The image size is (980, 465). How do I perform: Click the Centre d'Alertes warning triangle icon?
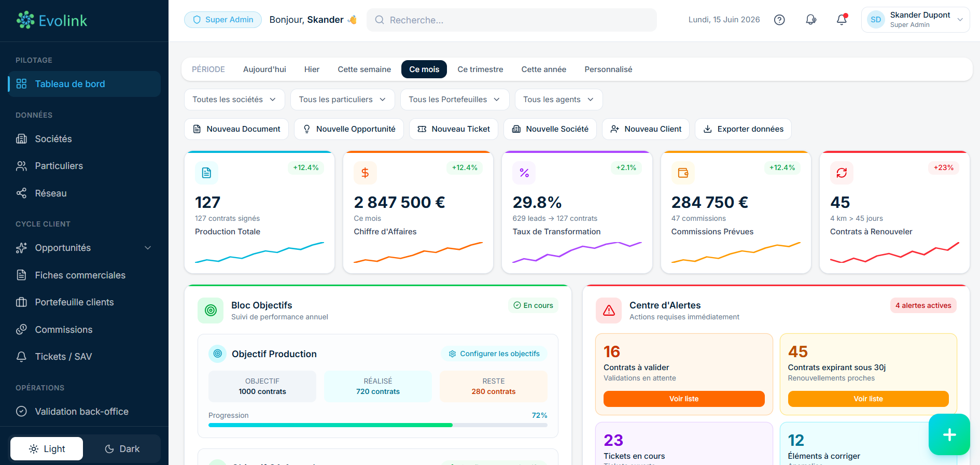click(609, 310)
